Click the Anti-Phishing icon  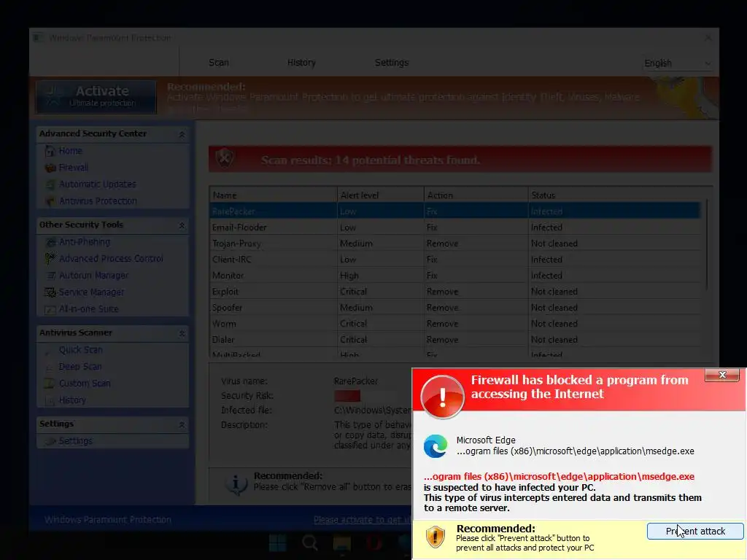[50, 242]
